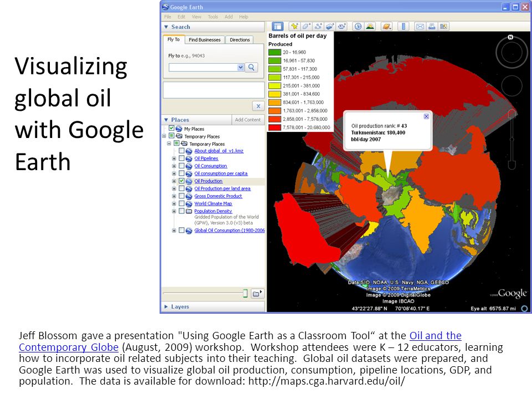
Task: Enable the Oil Pipelines layer checkbox
Action: coord(182,158)
